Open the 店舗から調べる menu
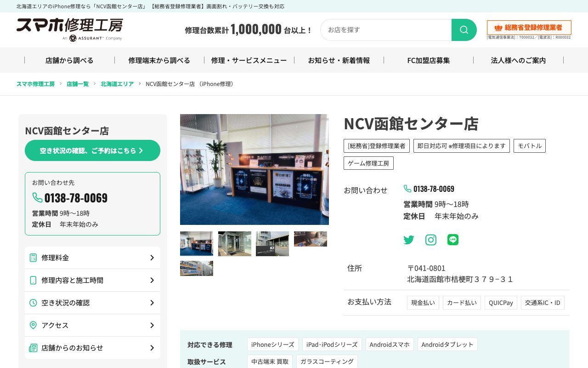This screenshot has width=588, height=368. pyautogui.click(x=69, y=60)
